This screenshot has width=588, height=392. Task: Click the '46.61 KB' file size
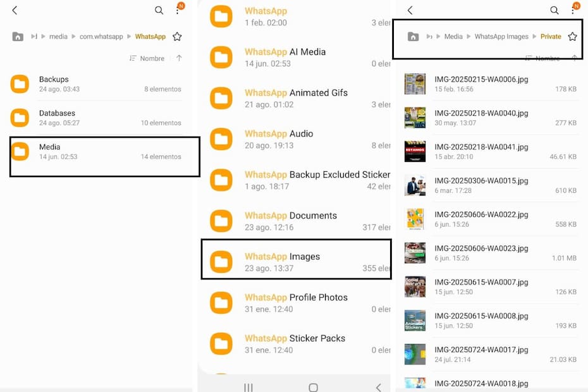coord(563,157)
